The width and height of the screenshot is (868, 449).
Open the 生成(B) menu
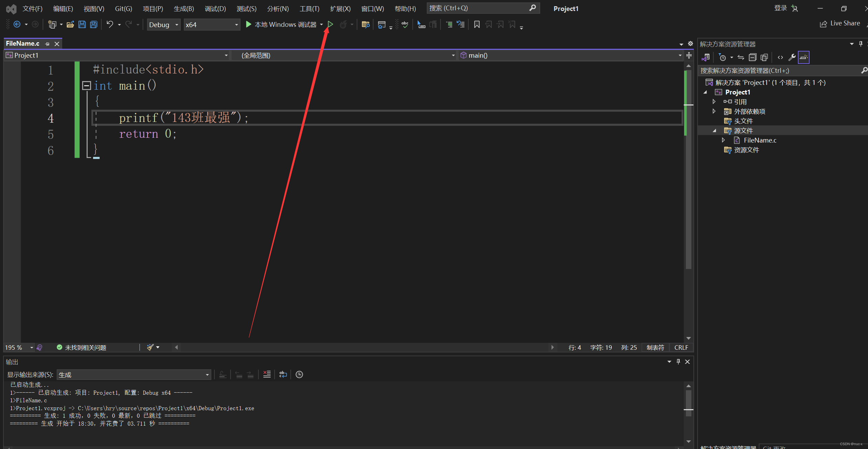coord(183,9)
